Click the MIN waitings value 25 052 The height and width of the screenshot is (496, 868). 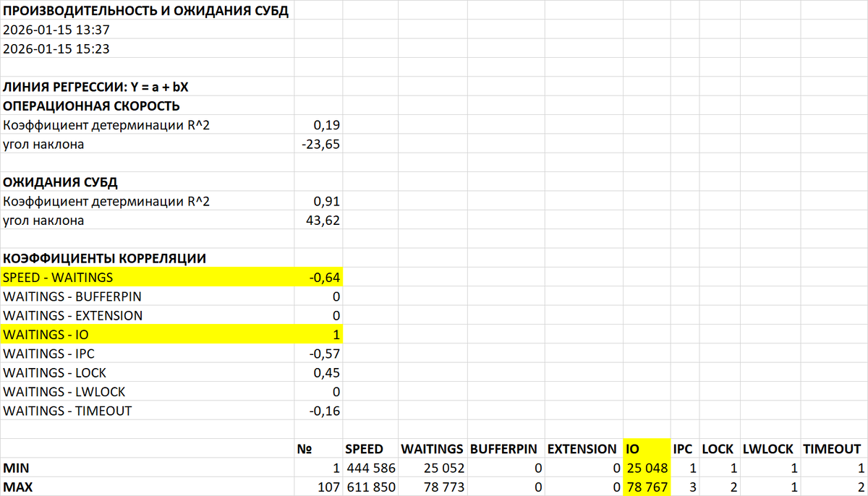(443, 468)
